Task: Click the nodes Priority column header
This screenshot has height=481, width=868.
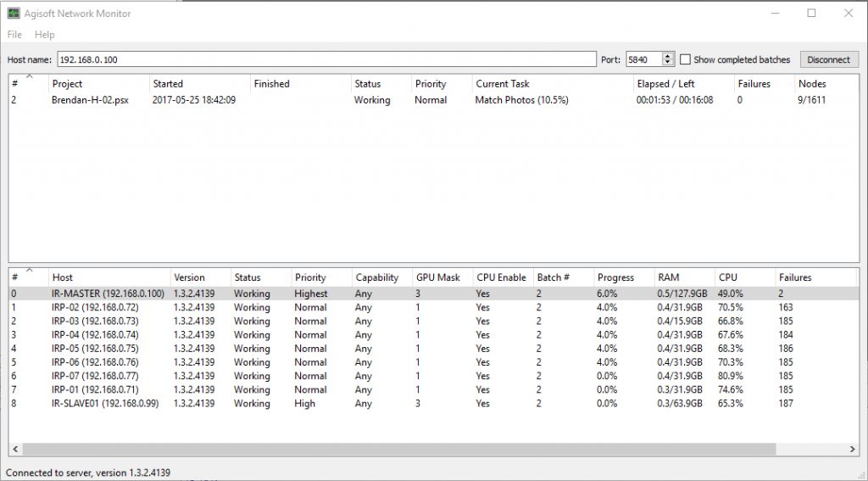Action: coord(321,277)
